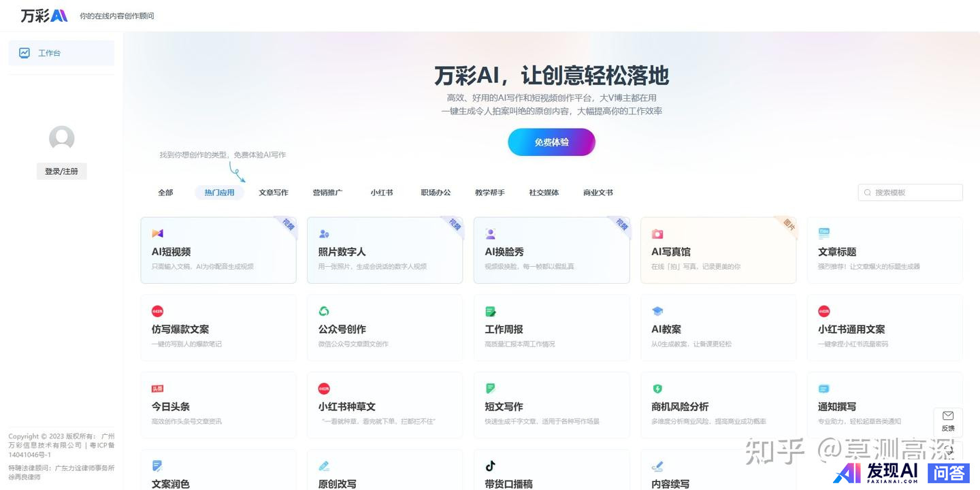Open the 文章标题 card title

click(837, 252)
